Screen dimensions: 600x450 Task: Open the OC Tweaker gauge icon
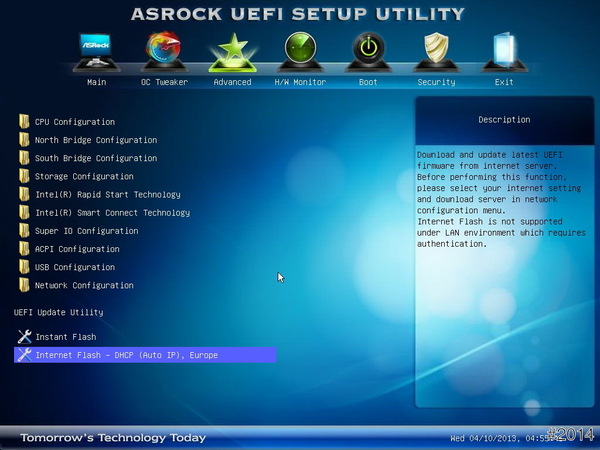click(x=164, y=51)
